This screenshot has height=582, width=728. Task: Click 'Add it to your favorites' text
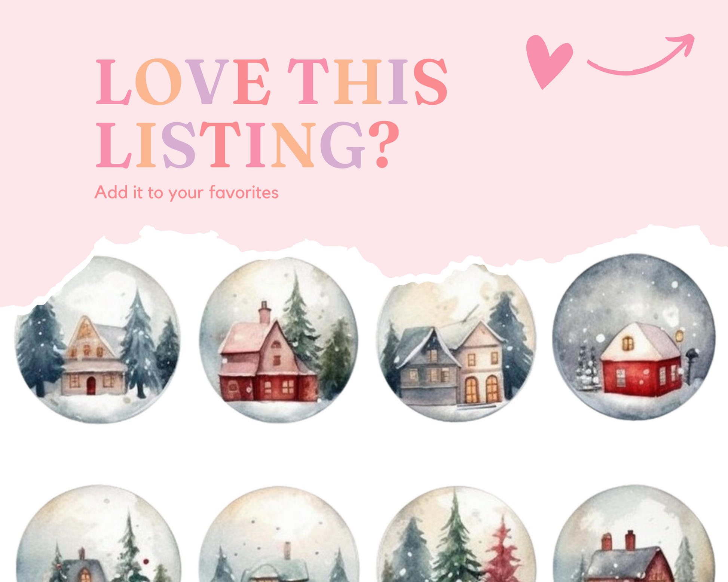pos(187,193)
